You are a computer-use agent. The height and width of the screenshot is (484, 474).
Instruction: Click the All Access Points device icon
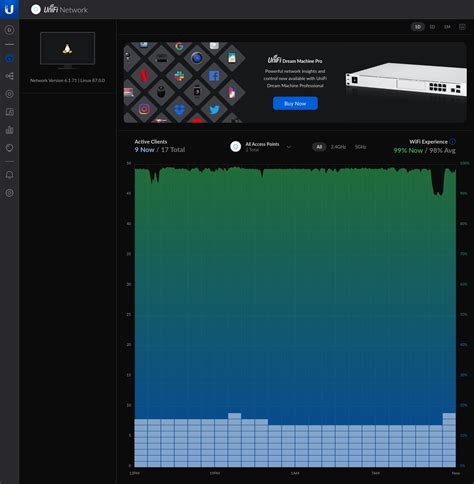coord(236,147)
